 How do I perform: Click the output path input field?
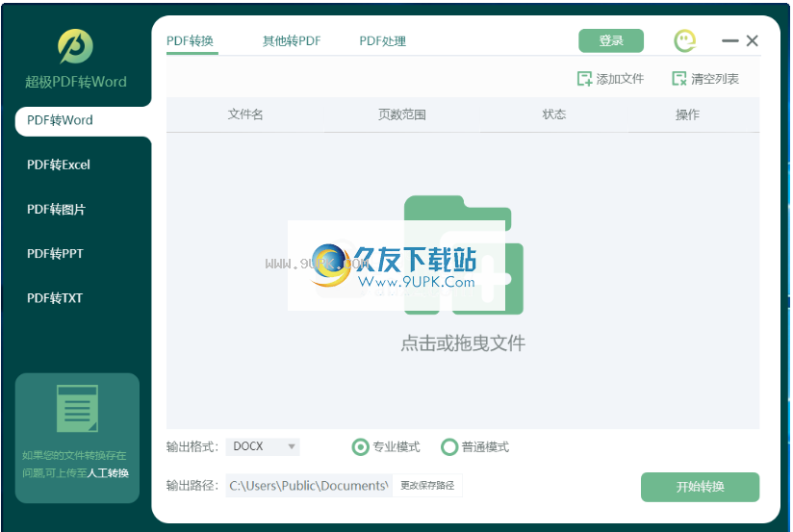point(309,486)
